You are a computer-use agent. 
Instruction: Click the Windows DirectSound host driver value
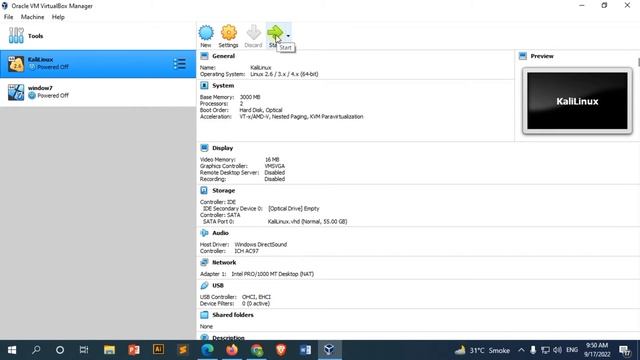click(x=260, y=244)
